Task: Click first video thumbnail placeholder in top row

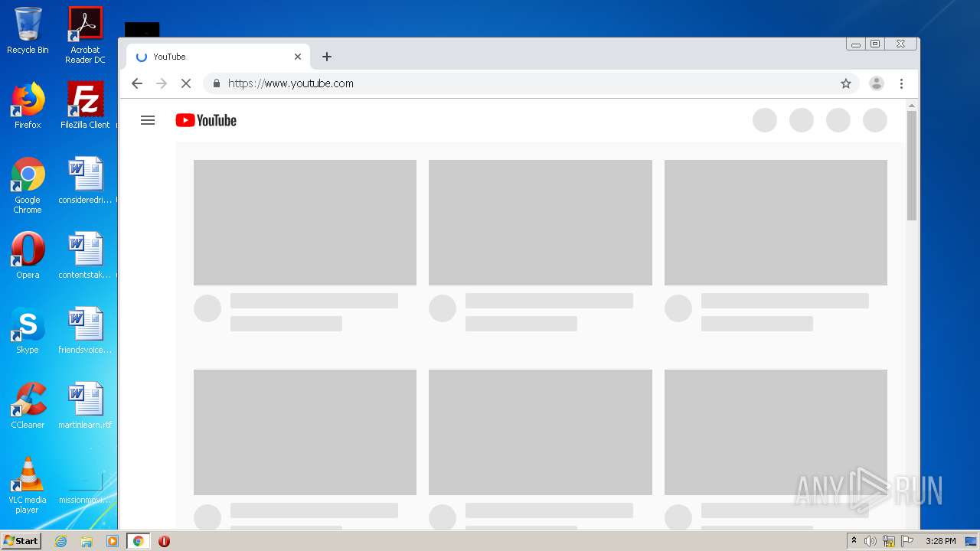Action: 305,223
